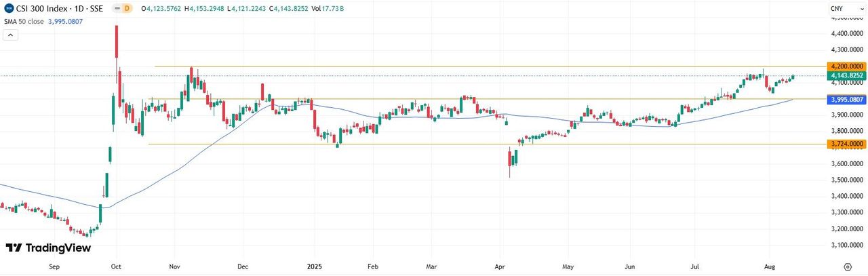
Task: Collapse the indicator legend with chevron button
Action: pyautogui.click(x=11, y=35)
